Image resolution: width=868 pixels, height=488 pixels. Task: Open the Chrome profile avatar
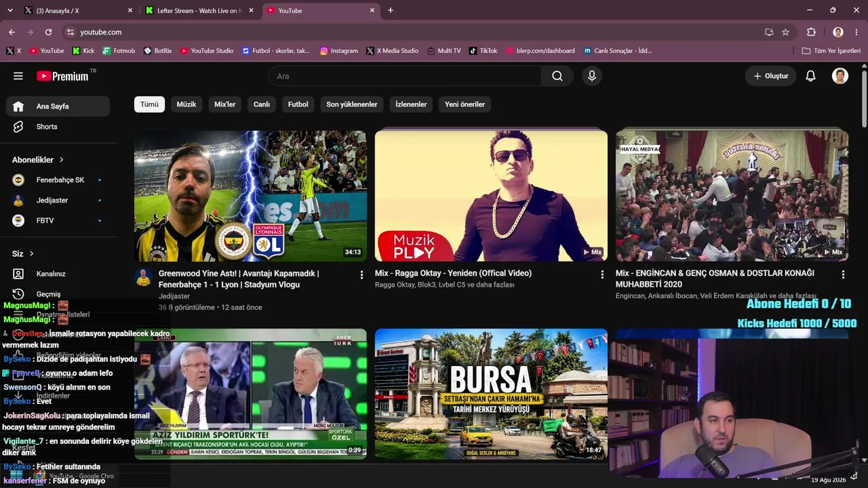click(838, 32)
